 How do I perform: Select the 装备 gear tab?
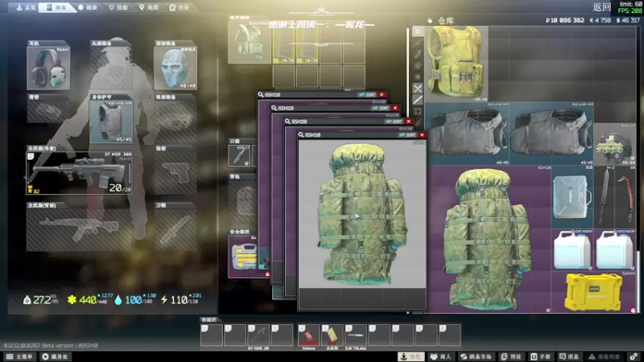[56, 7]
